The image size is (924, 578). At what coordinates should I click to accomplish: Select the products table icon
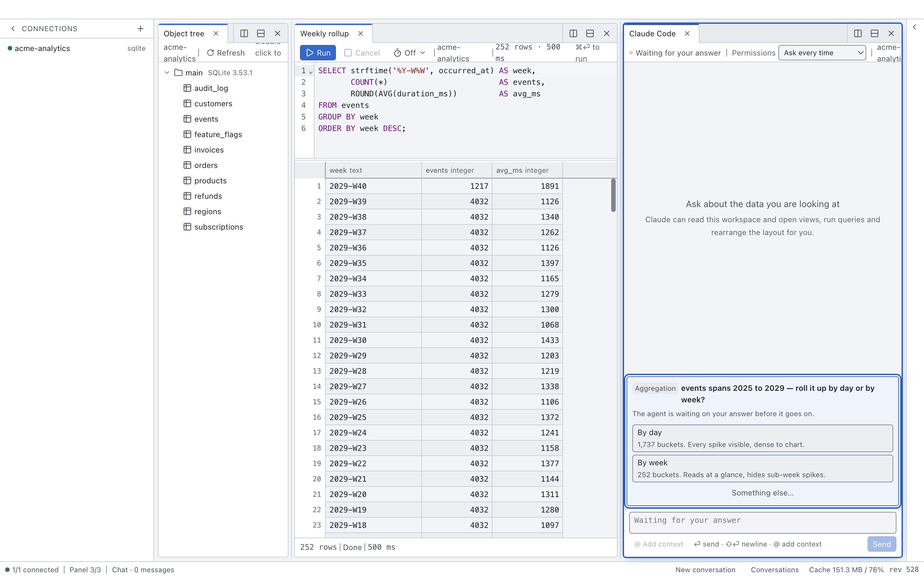click(187, 180)
